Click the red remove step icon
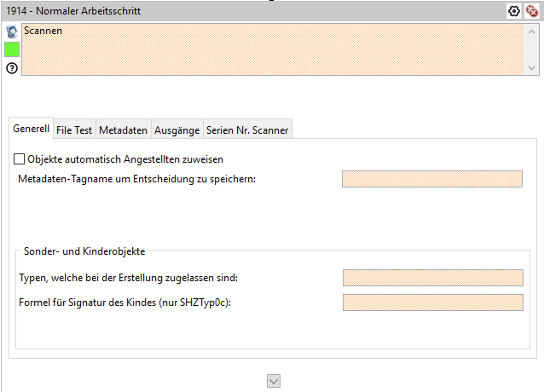Viewport: 544px width, 392px height. click(x=531, y=11)
